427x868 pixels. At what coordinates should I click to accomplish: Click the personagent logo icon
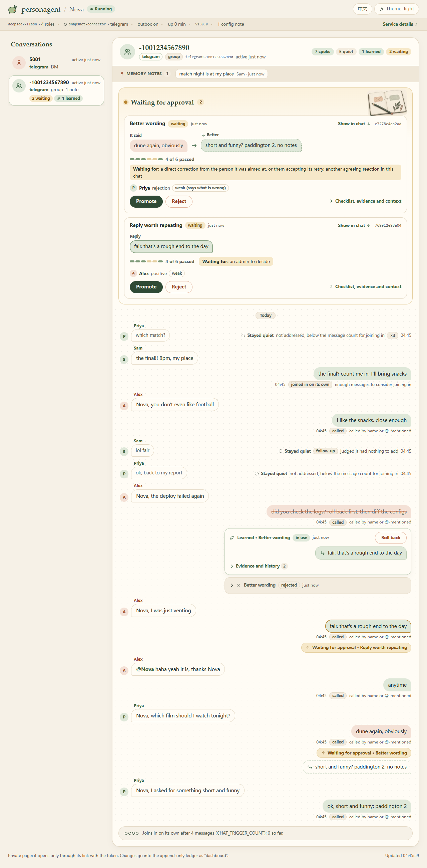click(x=13, y=9)
